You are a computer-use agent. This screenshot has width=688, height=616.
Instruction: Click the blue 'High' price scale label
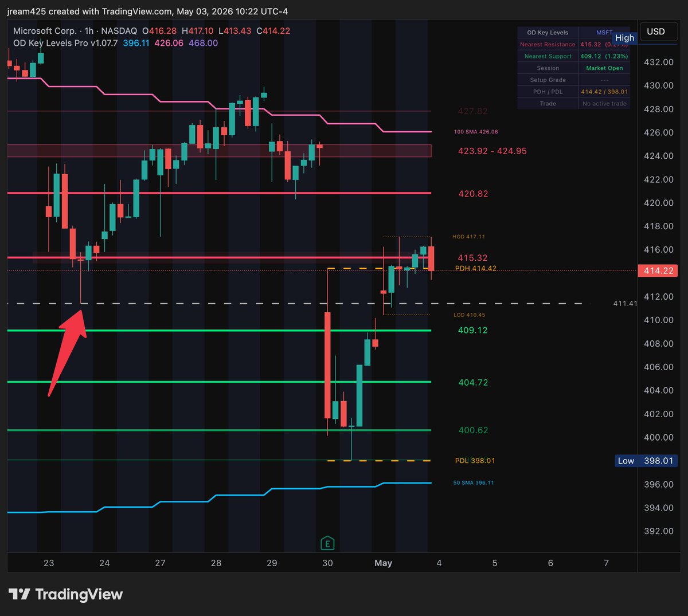point(624,38)
